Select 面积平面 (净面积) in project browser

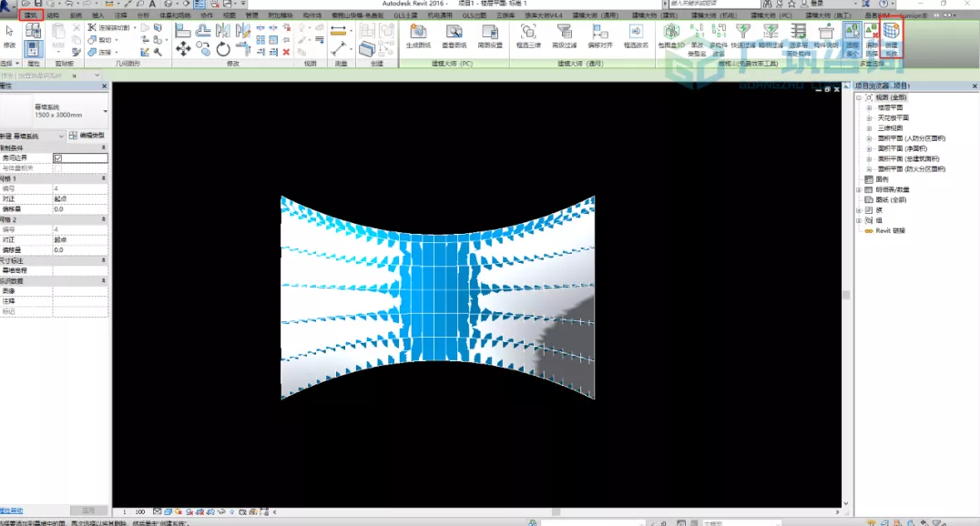902,148
